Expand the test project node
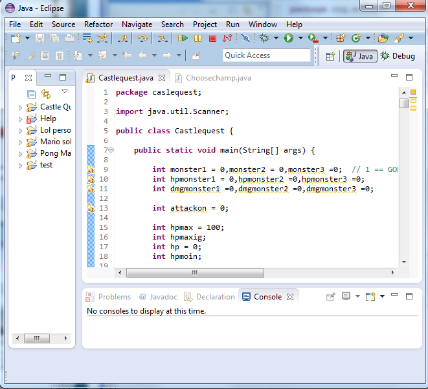The image size is (428, 389). 20,165
